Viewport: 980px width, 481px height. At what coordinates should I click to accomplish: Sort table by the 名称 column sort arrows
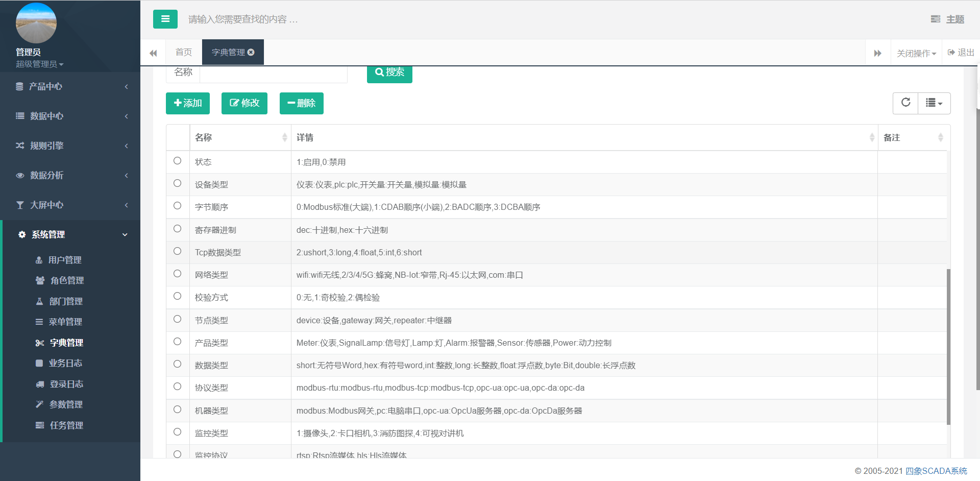coord(284,137)
